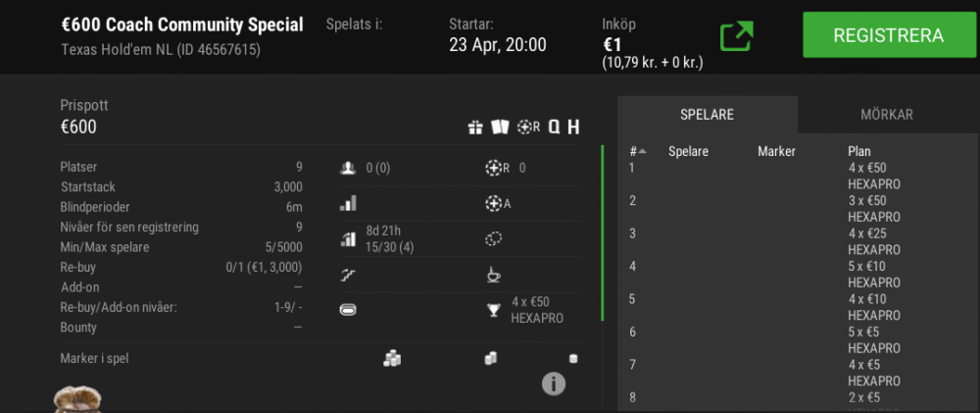Click the large chip stack icon
This screenshot has height=413, width=980.
(392, 358)
